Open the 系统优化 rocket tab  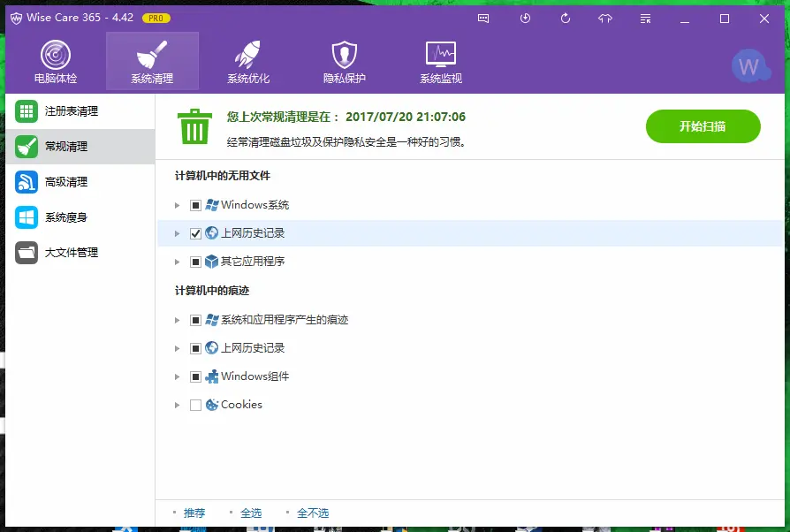coord(248,62)
